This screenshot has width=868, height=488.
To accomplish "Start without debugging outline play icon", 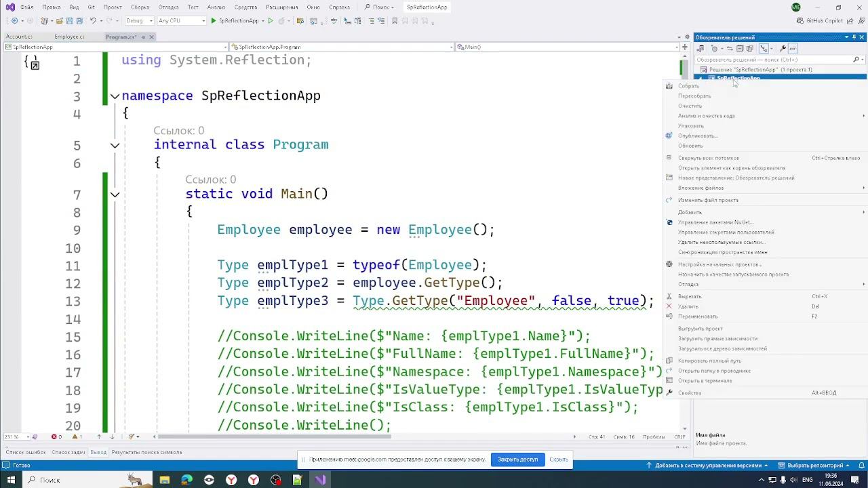I will pyautogui.click(x=271, y=21).
